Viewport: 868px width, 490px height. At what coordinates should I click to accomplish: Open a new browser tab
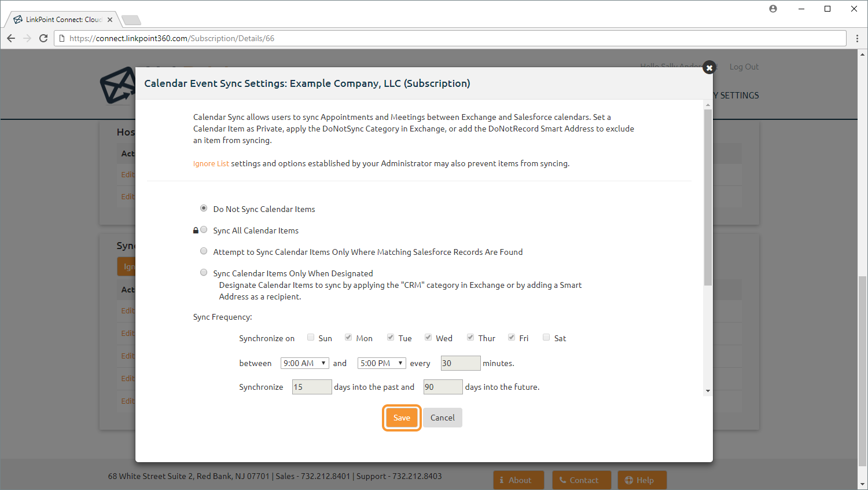(x=131, y=20)
